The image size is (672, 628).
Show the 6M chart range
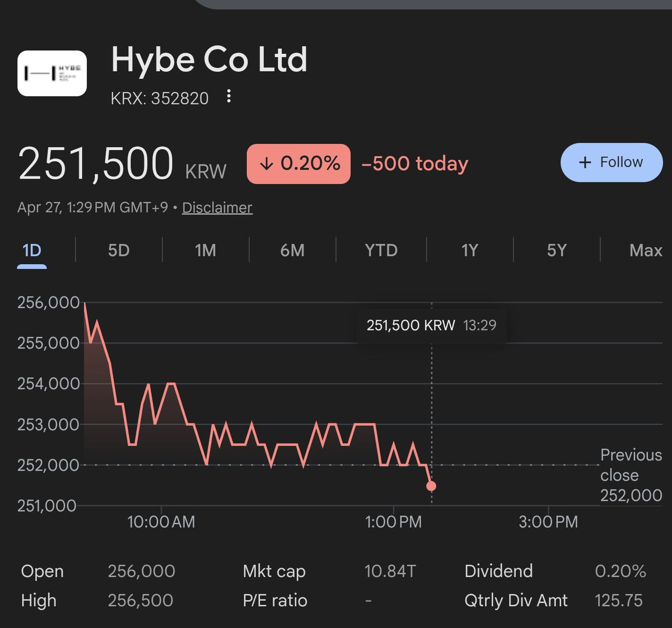point(292,250)
